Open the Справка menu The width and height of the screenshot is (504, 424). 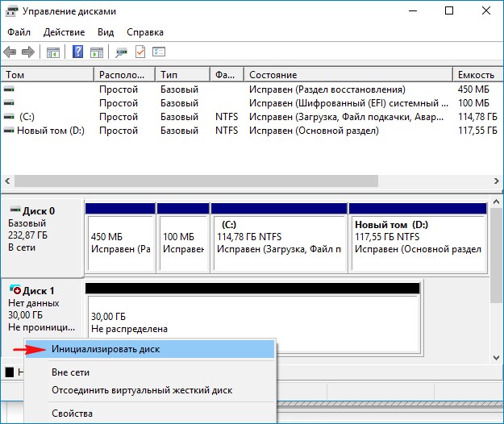tap(145, 32)
